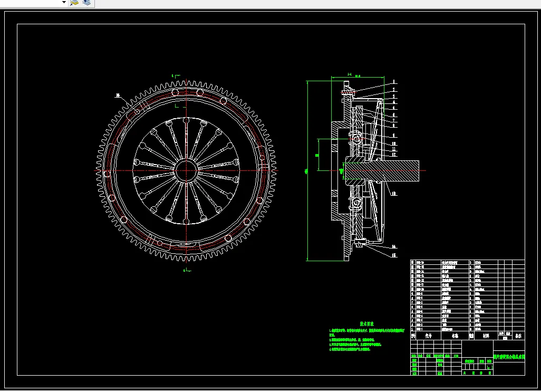Pick balloon number 13 beside the shaft

click(x=393, y=193)
